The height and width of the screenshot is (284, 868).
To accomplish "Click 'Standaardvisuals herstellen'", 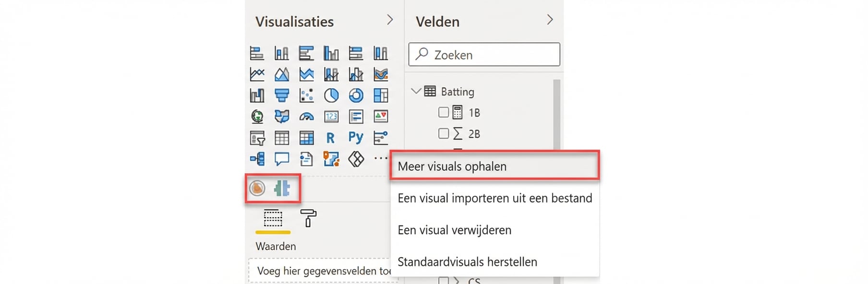I will pyautogui.click(x=467, y=262).
